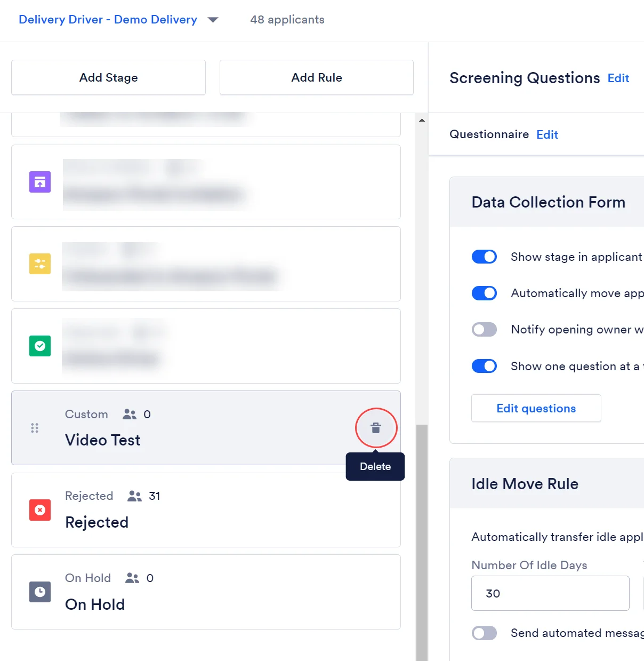Screen dimensions: 644x661
Task: Edit the Questionnaire type link
Action: 547,134
